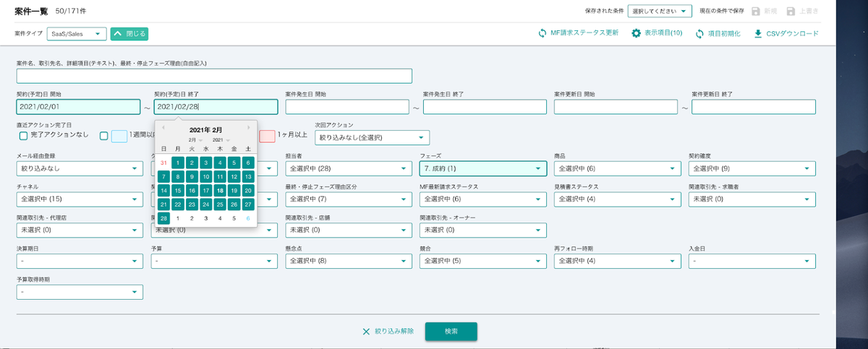Screen dimensions: 868x349
Task: Toggle the 1週間以内 checkbox
Action: [x=104, y=135]
